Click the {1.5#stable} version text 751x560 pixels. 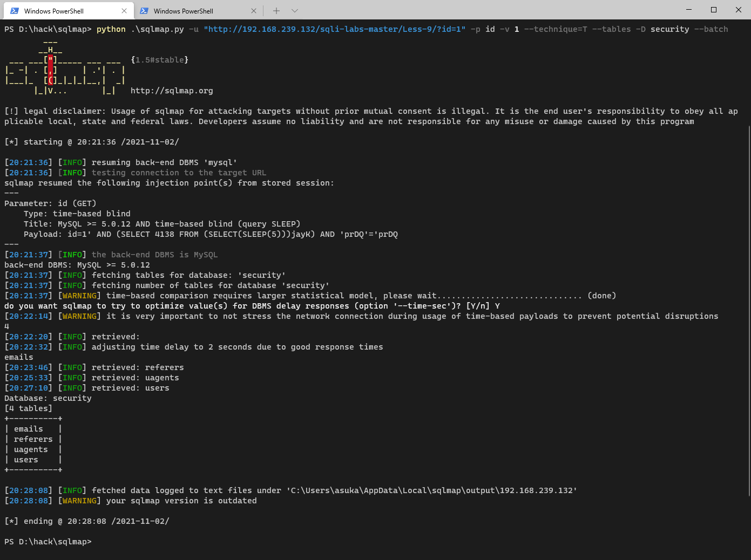tap(160, 60)
